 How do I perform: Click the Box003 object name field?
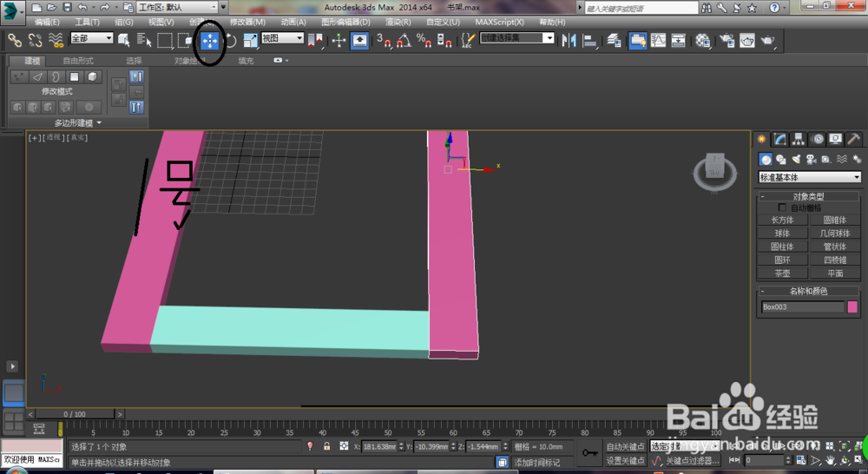tap(802, 306)
